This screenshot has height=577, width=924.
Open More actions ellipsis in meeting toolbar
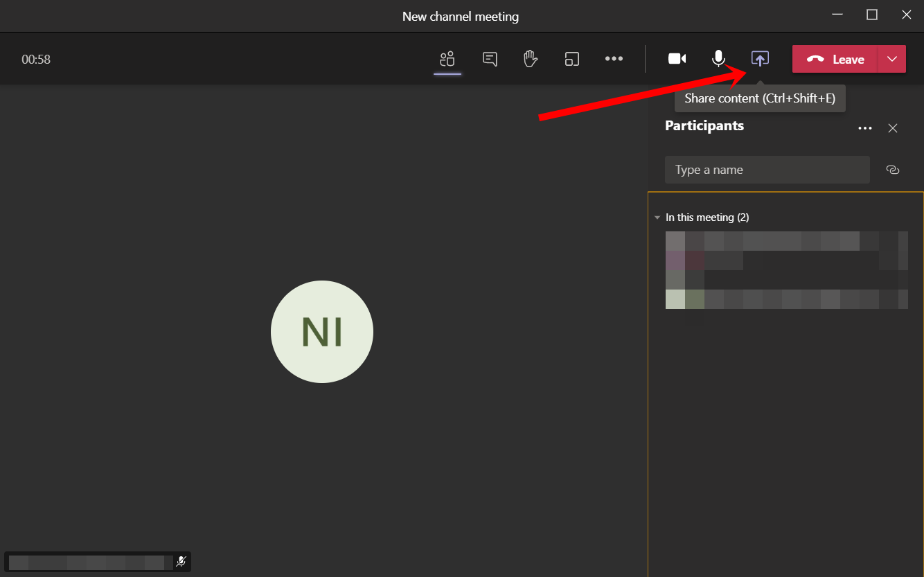614,60
